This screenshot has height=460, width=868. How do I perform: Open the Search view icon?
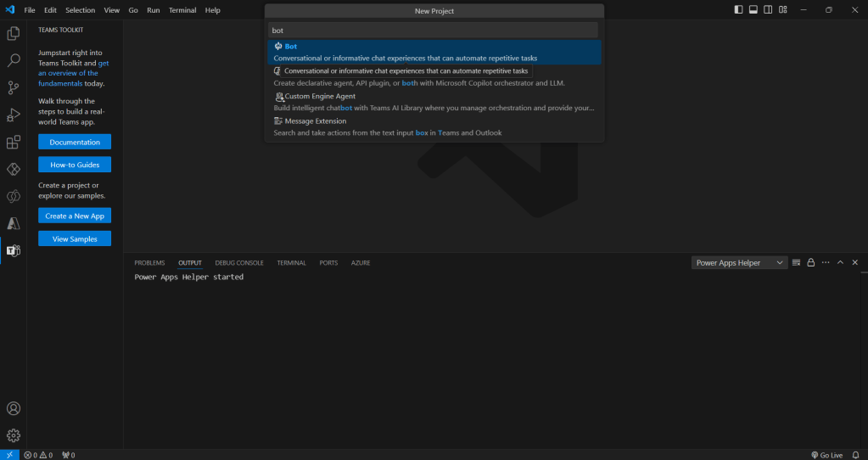14,61
